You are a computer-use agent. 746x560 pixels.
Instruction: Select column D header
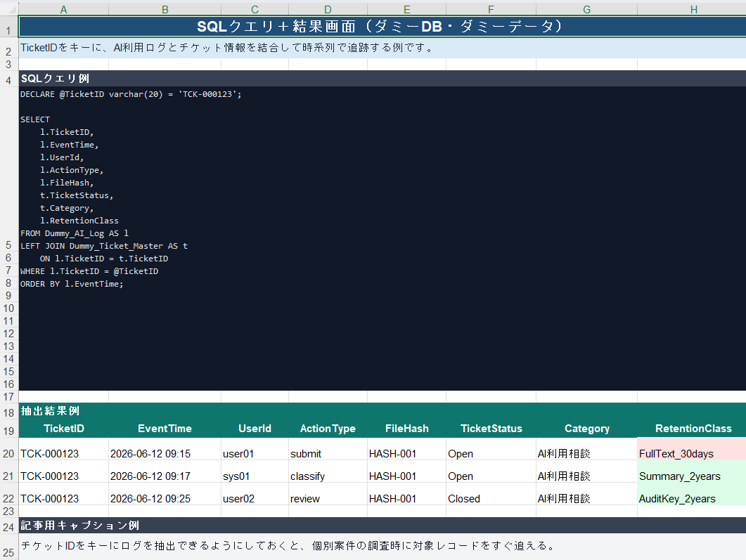click(328, 9)
